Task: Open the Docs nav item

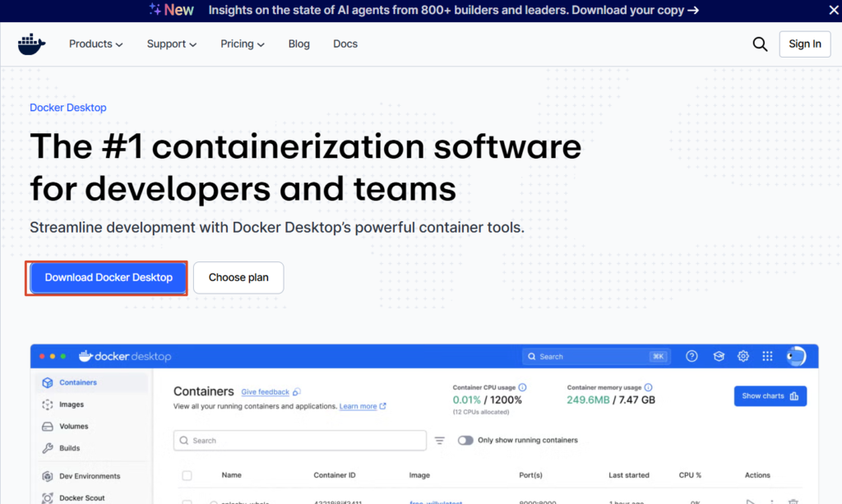Action: coord(345,44)
